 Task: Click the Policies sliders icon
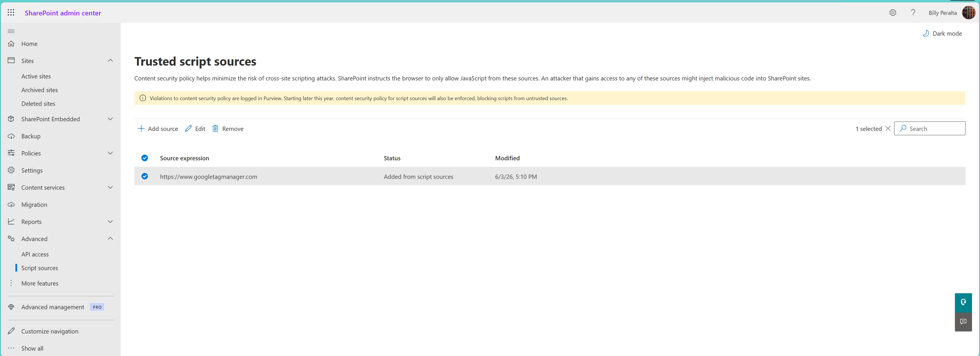click(x=11, y=153)
